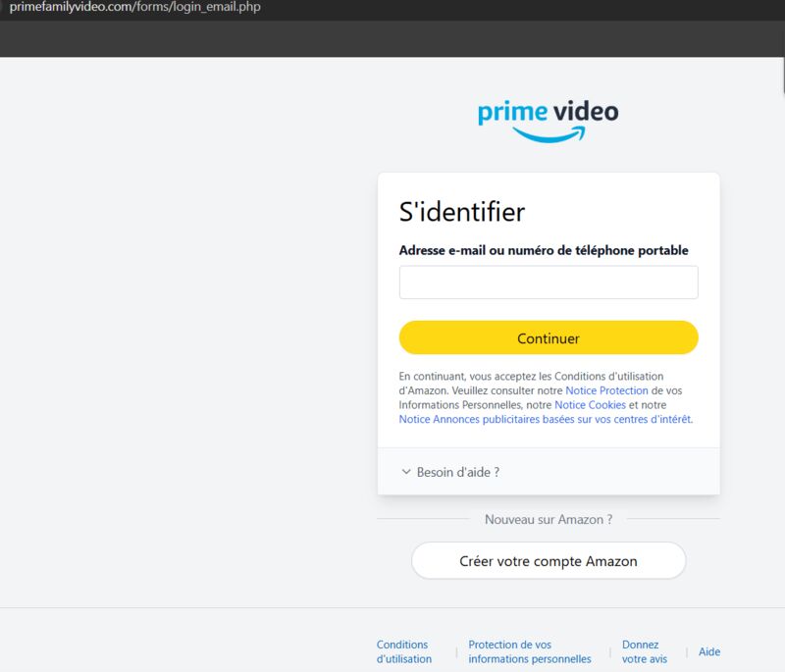Click the Nouveau sur Amazon ? divider text
Viewport: 785px width, 672px height.
pos(549,519)
